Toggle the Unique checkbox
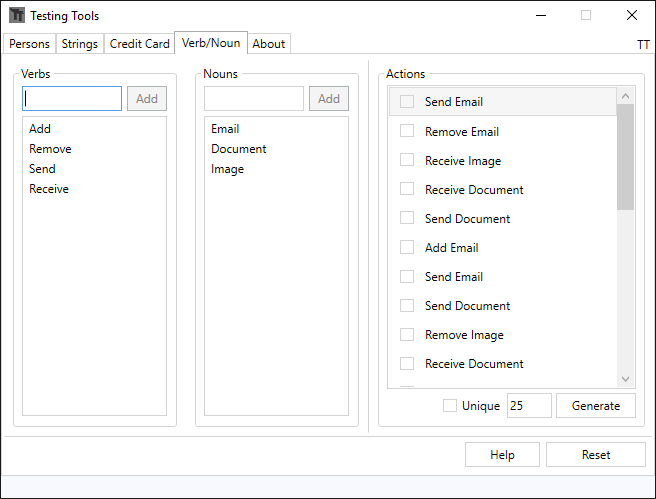The height and width of the screenshot is (499, 656). (x=450, y=405)
